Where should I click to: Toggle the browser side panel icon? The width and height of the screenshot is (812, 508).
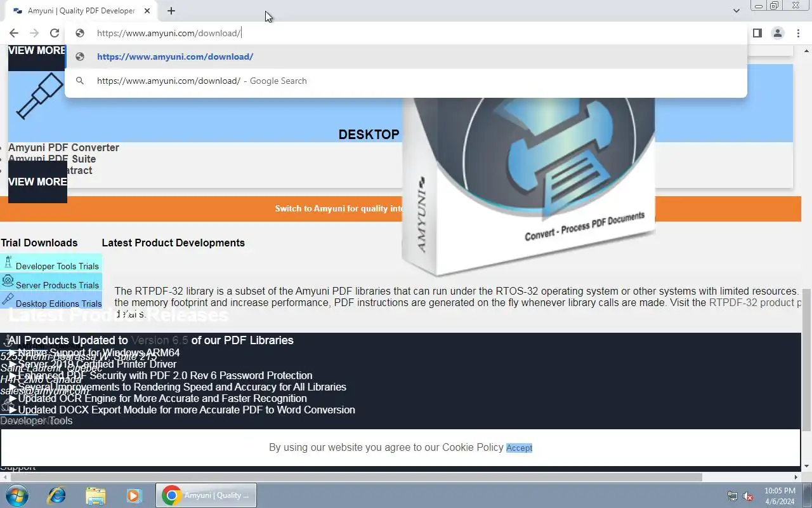click(x=757, y=33)
